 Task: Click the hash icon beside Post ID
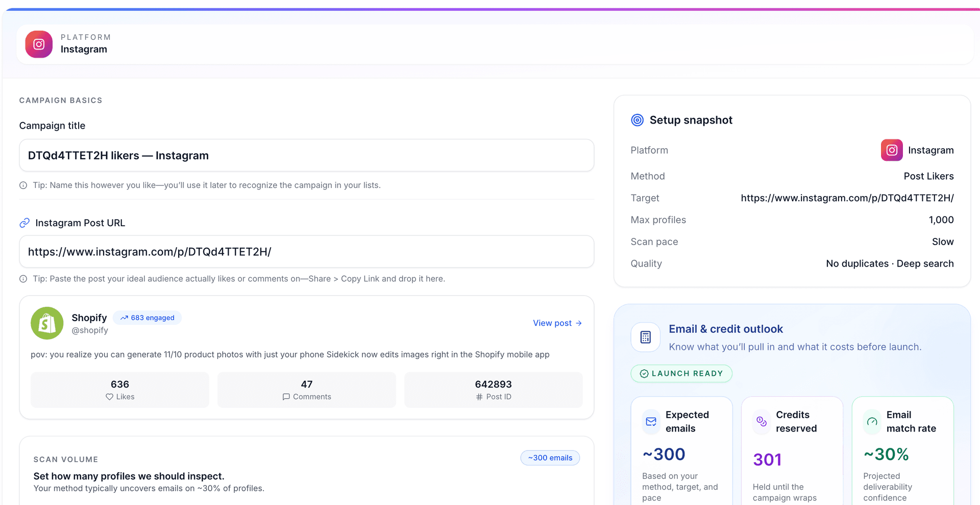click(x=479, y=397)
